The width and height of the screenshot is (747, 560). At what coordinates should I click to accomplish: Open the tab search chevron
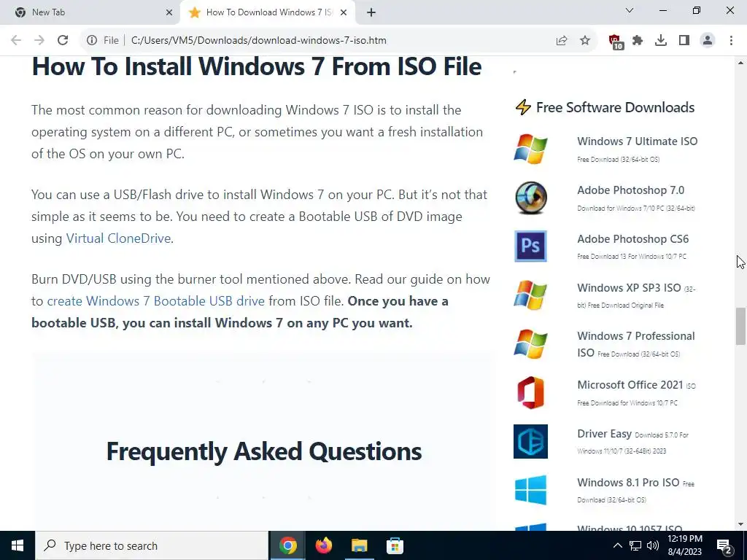[x=630, y=10]
